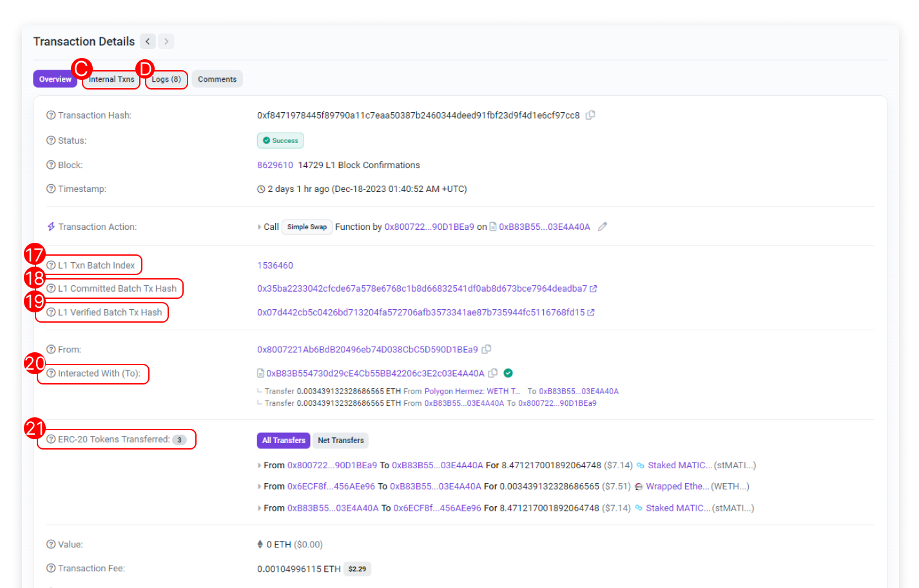Open block 8629610 link
This screenshot has height=588, width=919.
[x=275, y=165]
